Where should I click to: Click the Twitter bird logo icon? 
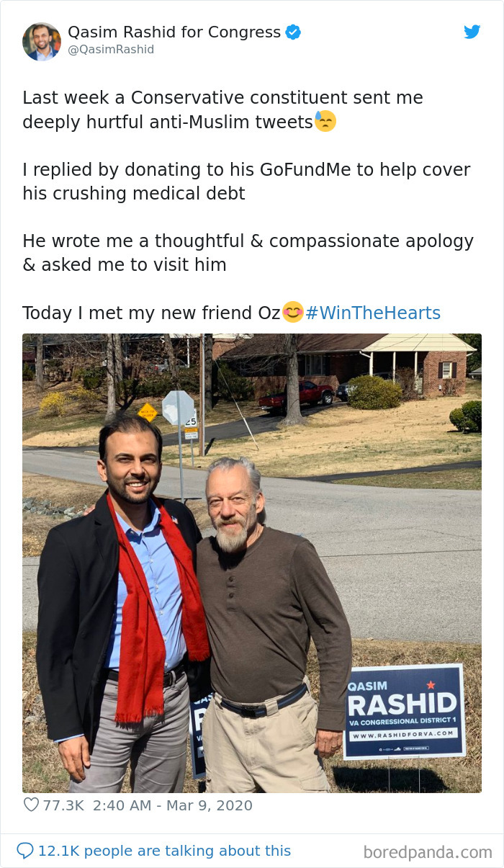pyautogui.click(x=472, y=32)
